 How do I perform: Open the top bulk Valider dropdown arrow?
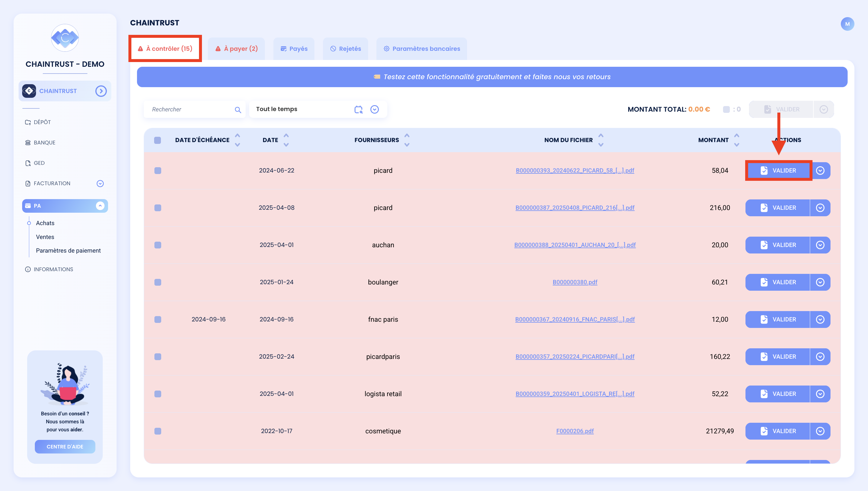click(x=823, y=109)
